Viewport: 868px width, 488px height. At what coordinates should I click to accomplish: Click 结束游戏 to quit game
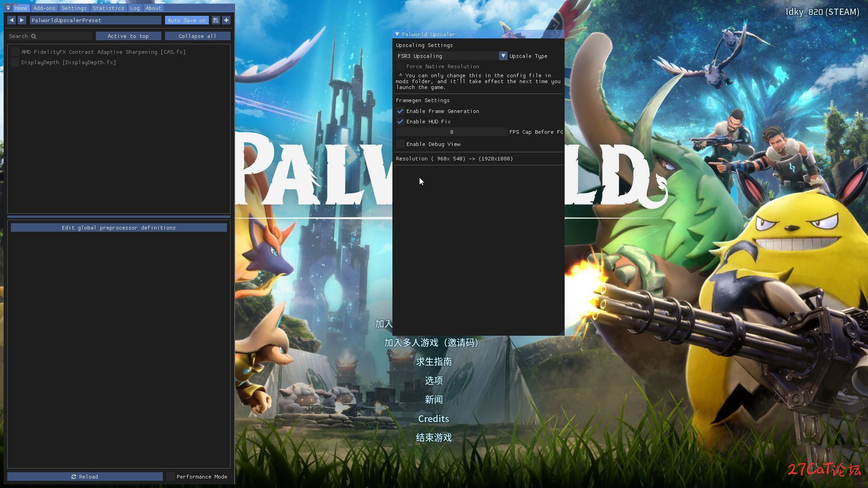pos(434,438)
